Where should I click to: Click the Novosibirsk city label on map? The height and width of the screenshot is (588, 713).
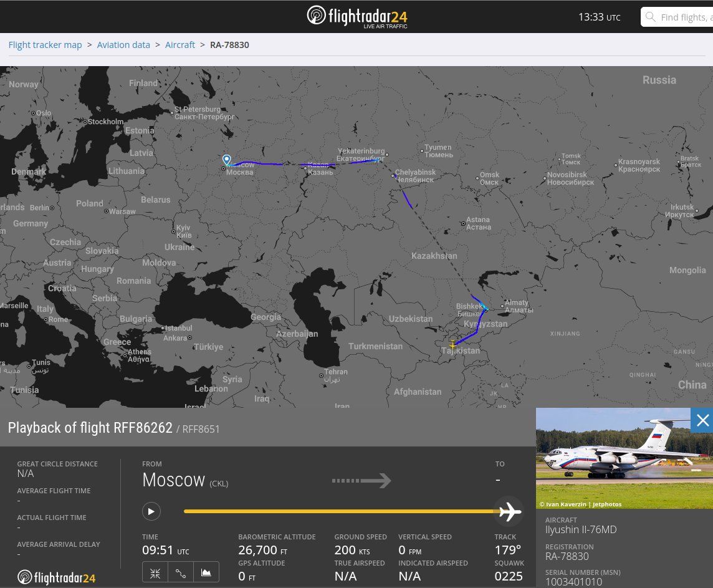(x=570, y=178)
